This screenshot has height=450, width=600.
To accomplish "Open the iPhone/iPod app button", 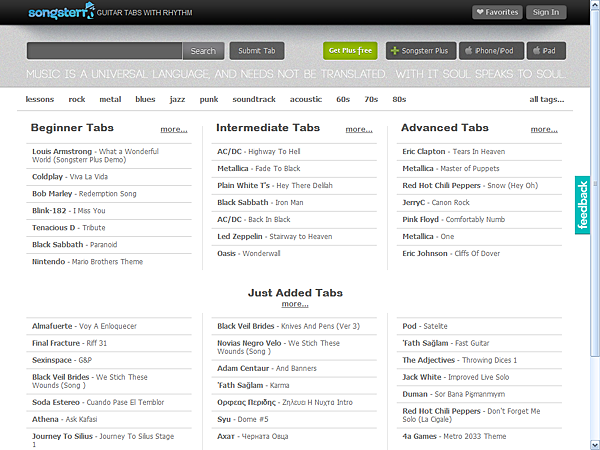I will point(491,51).
